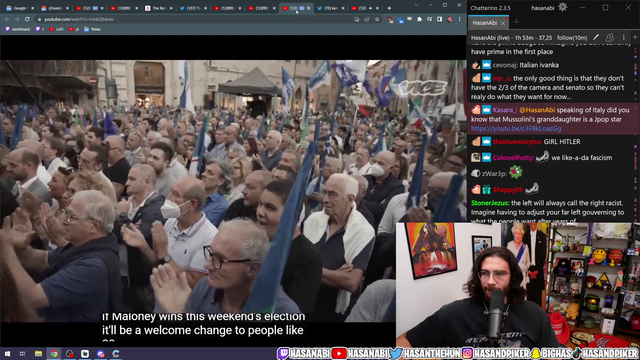Open the Chrome extensions puzzle icon
This screenshot has width=640, height=360.
pos(419,19)
